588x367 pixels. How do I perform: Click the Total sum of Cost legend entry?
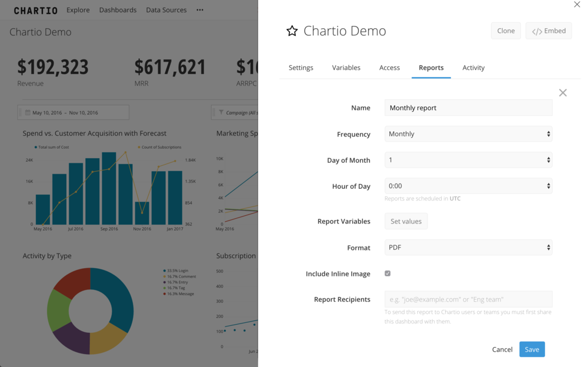52,147
